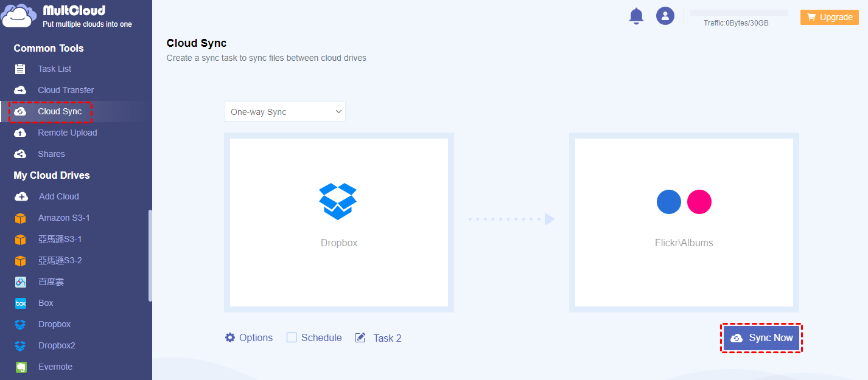Open the 亞馬遜S3-1 drive
Screen dimensions: 868x380
click(60, 239)
